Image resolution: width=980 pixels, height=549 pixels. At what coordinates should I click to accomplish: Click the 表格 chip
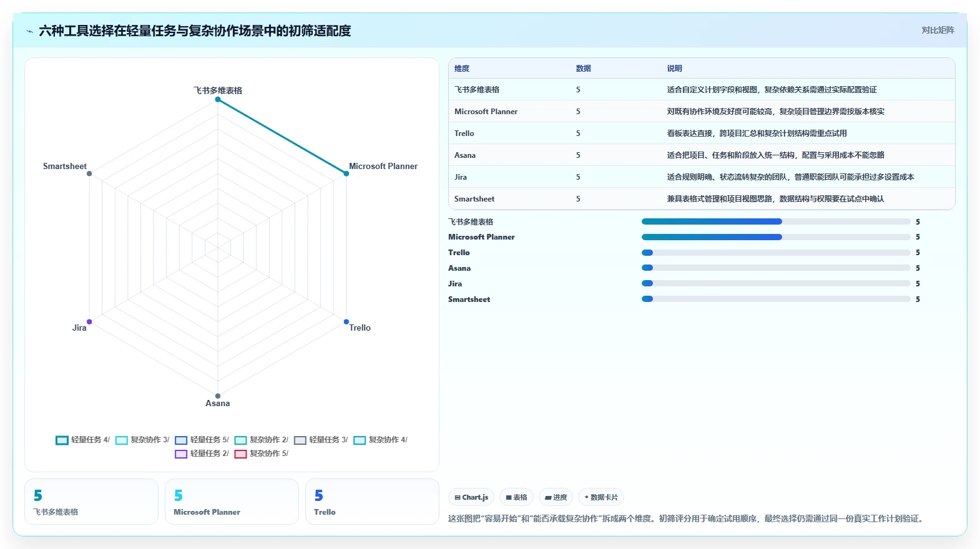pos(516,497)
